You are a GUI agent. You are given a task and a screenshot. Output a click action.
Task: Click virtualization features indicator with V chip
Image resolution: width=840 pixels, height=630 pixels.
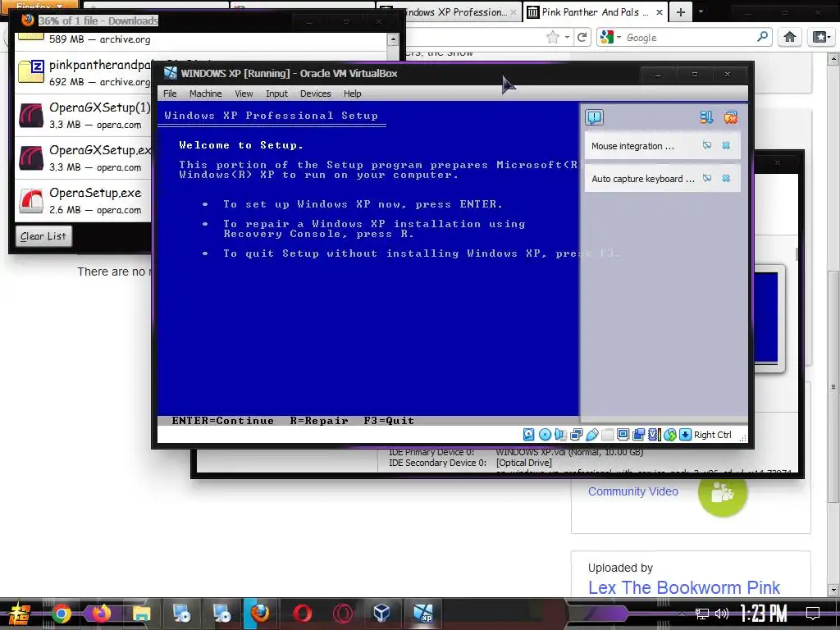pyautogui.click(x=654, y=435)
